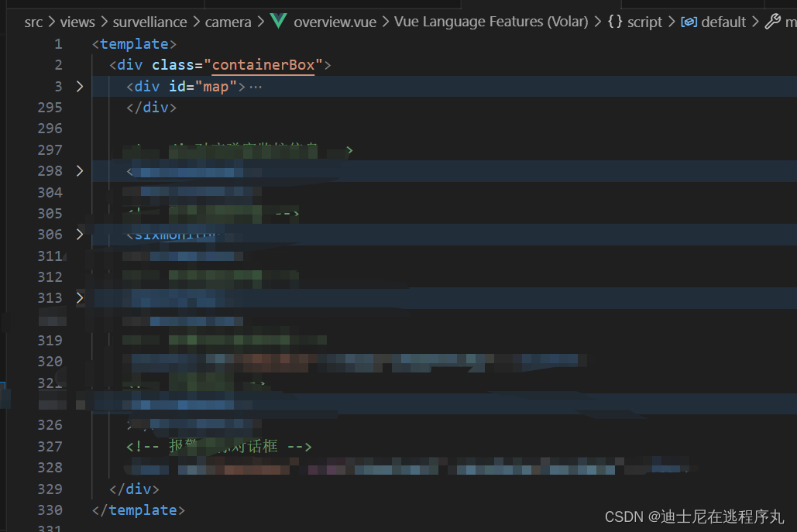
Task: Click line number 329 in the gutter
Action: [50, 489]
